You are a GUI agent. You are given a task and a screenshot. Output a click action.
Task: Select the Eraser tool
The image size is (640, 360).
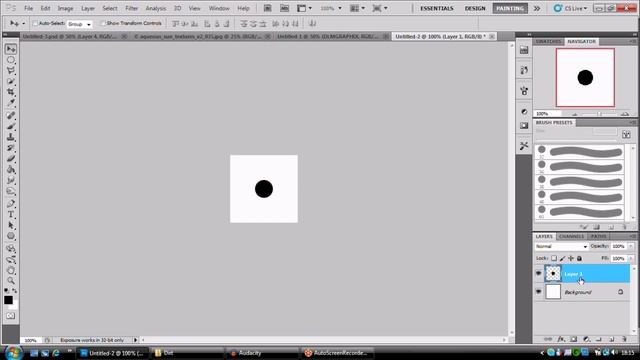click(11, 159)
